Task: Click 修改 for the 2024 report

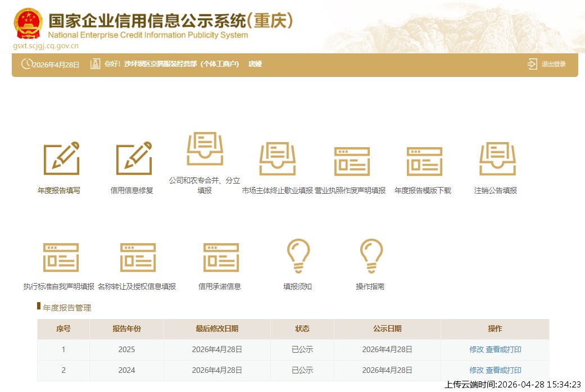Action: [476, 370]
